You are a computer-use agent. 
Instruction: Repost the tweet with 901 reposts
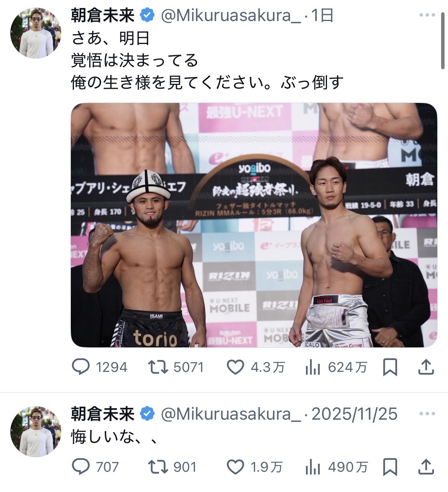pyautogui.click(x=158, y=467)
